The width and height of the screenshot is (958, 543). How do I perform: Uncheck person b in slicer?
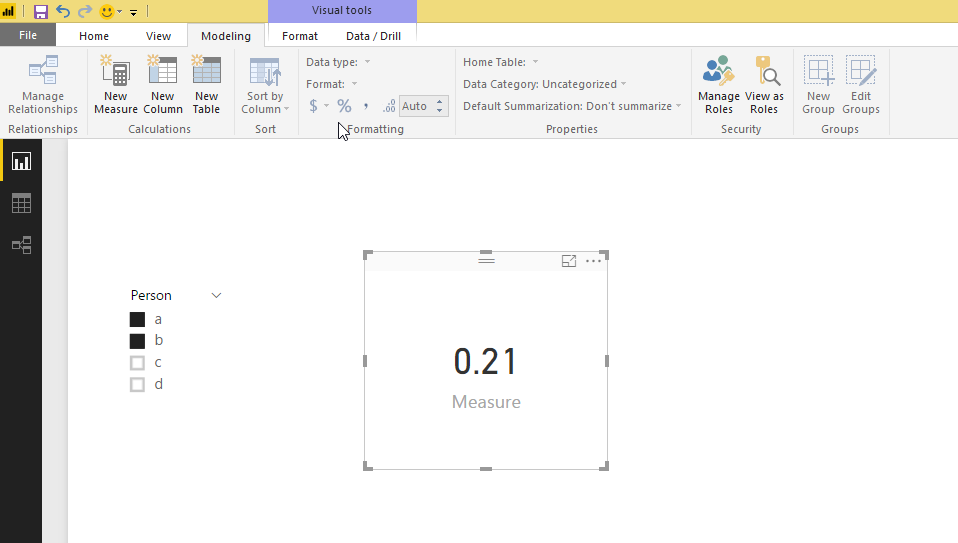coord(137,341)
